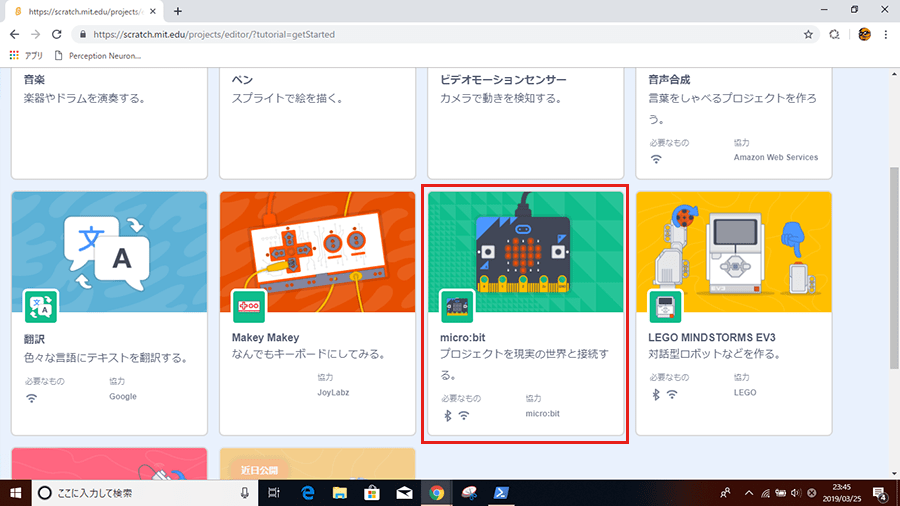The image size is (900, 506).
Task: Open Microsoft Store from the taskbar
Action: pos(372,493)
